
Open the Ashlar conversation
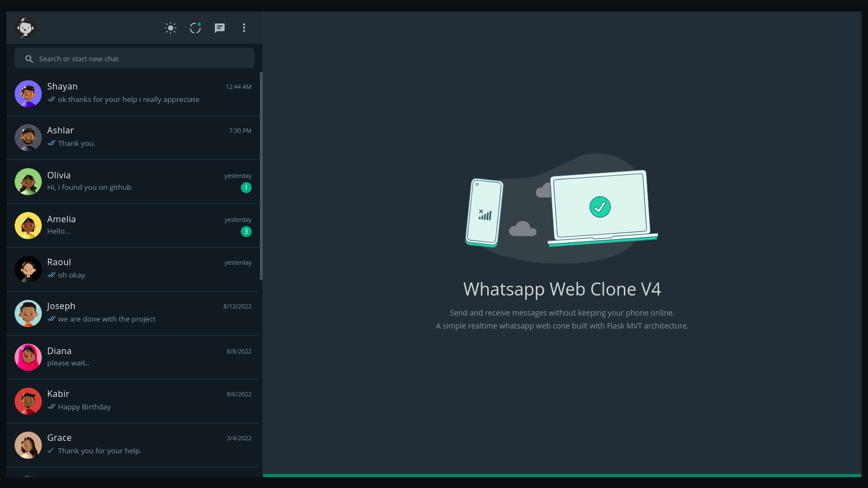[133, 138]
